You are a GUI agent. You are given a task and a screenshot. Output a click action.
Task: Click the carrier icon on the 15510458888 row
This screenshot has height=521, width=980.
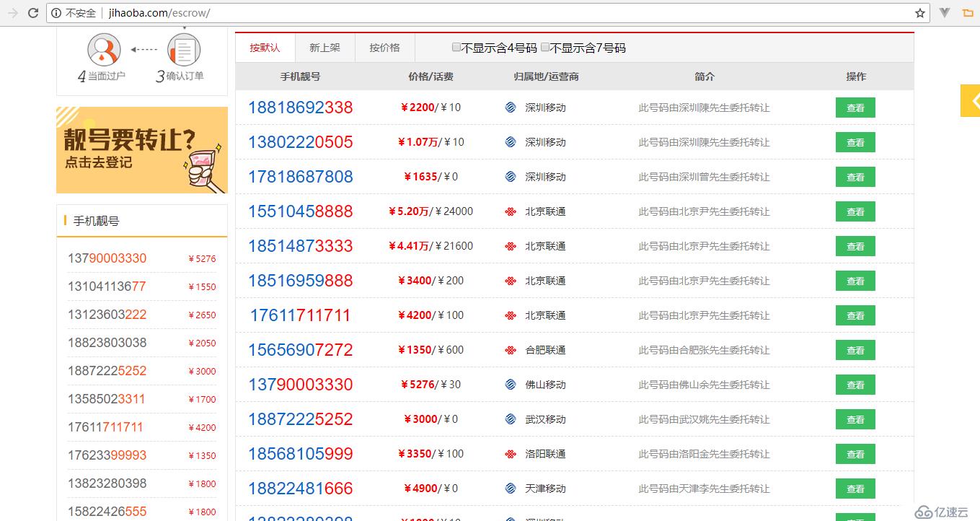pos(511,211)
